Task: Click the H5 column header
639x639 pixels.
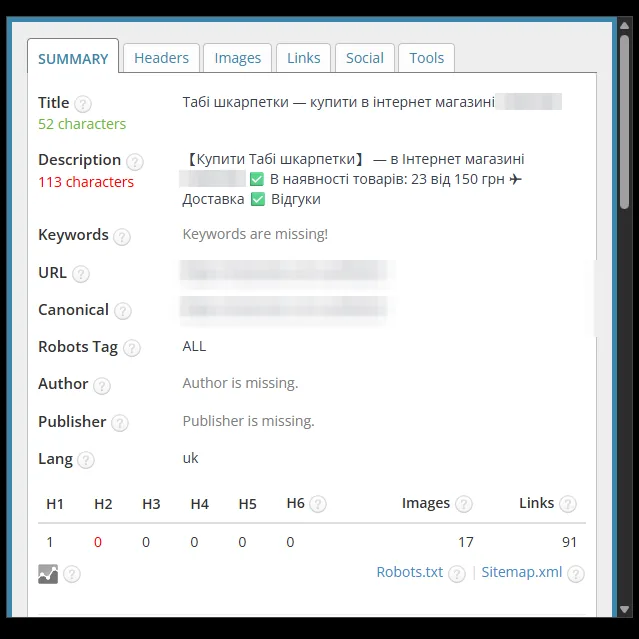Action: (248, 504)
